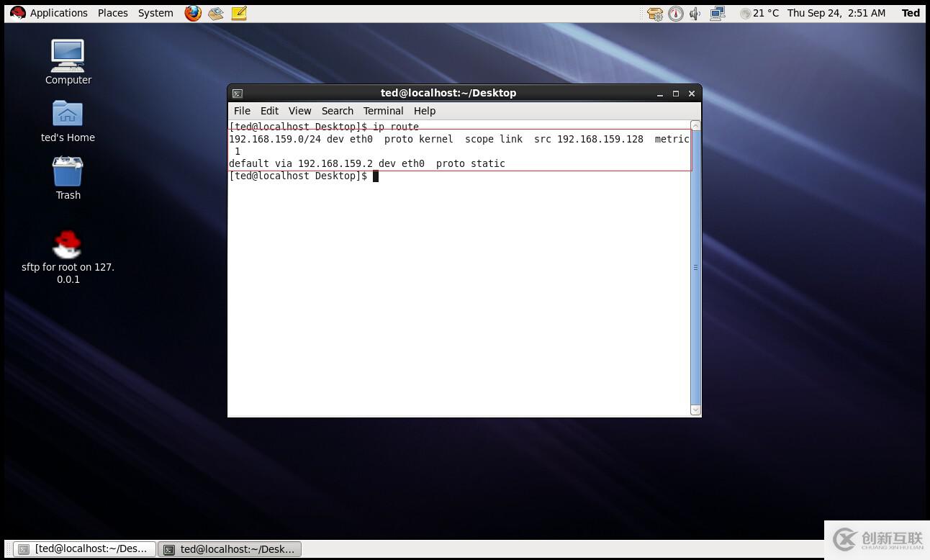Screen dimensions: 930x560
Task: Open the sticky notes launcher icon
Action: pyautogui.click(x=239, y=13)
